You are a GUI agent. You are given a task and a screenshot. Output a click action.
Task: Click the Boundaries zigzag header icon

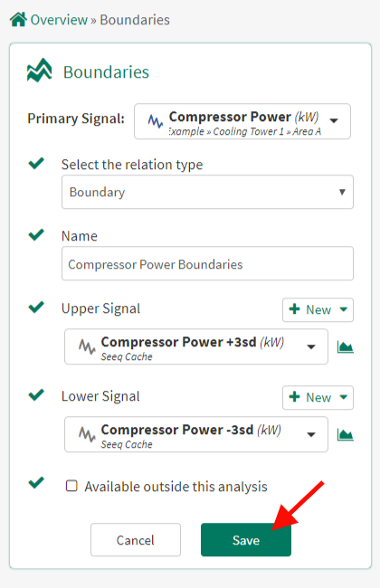(40, 71)
